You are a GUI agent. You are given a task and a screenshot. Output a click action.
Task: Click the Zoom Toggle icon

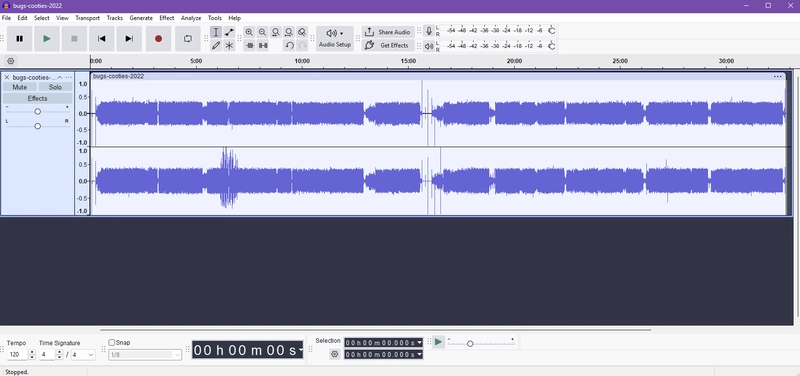click(302, 32)
